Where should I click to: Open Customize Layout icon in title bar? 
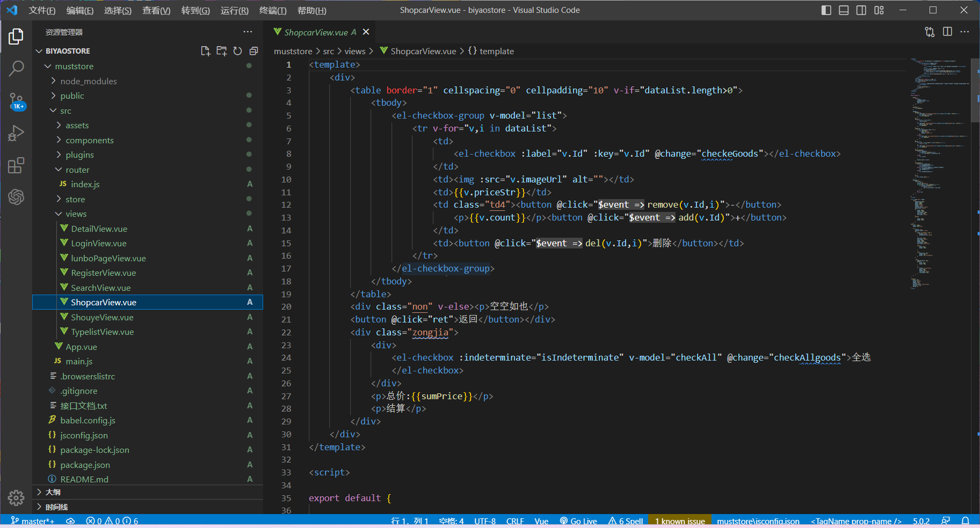(x=879, y=10)
